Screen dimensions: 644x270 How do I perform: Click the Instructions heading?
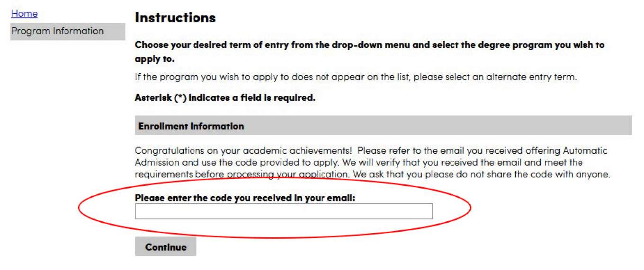(x=175, y=18)
